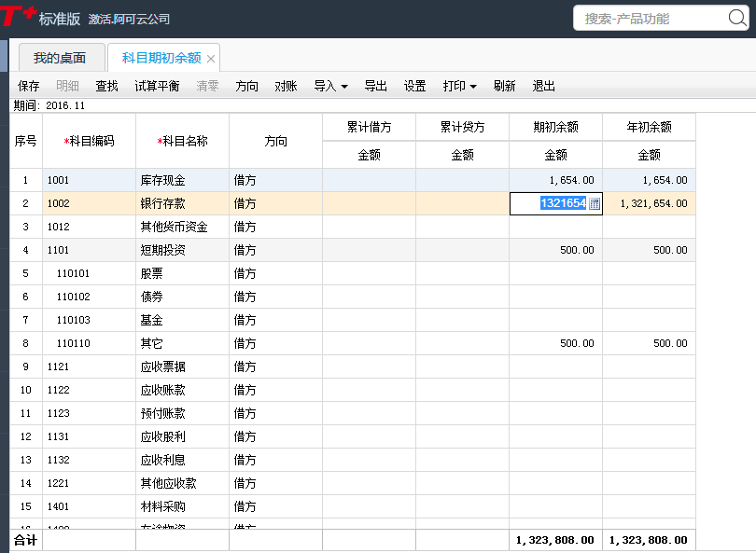Select the 科目期初余额 tab

point(161,58)
